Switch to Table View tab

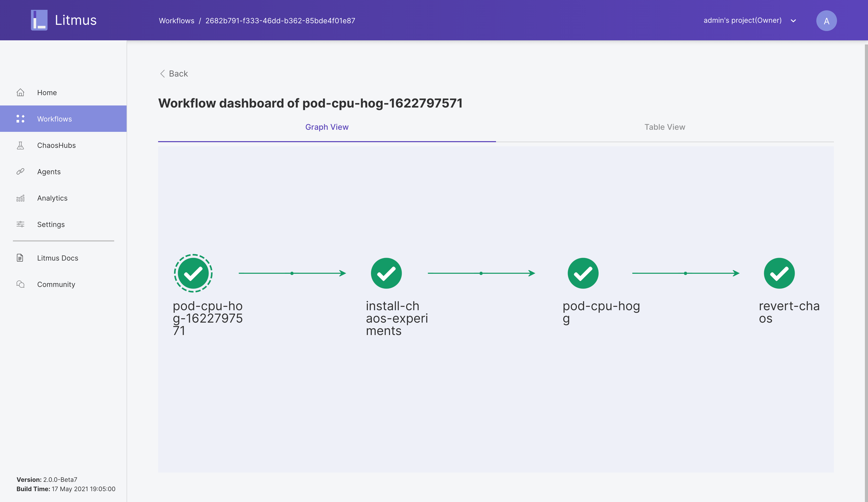664,127
